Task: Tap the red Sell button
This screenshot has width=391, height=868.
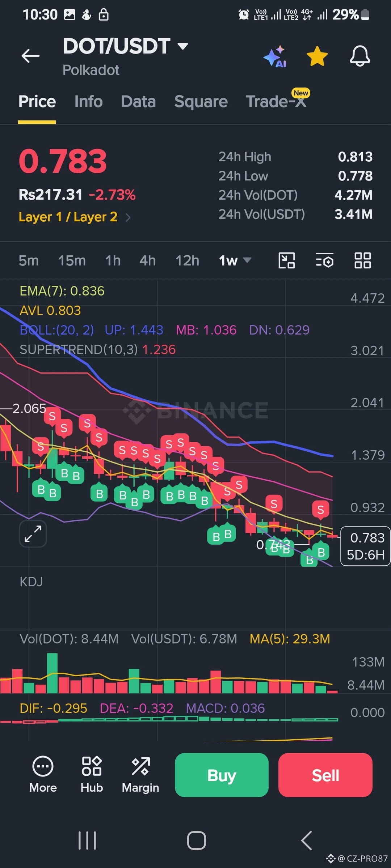Action: point(325,775)
